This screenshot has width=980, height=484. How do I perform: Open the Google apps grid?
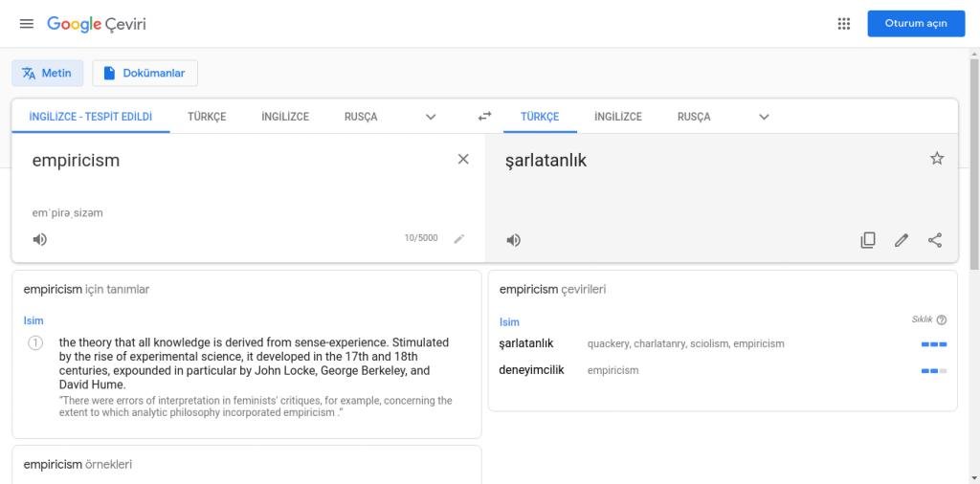tap(843, 24)
